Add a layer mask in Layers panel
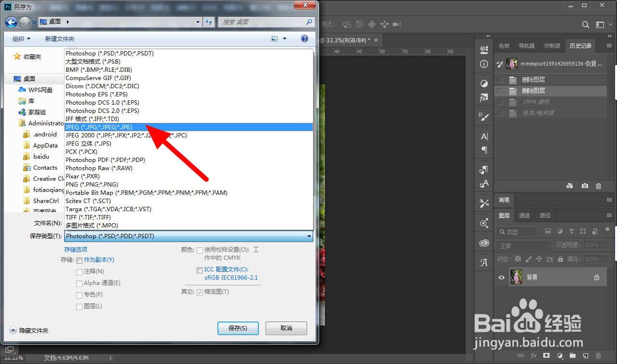The image size is (617, 364). pyautogui.click(x=546, y=355)
